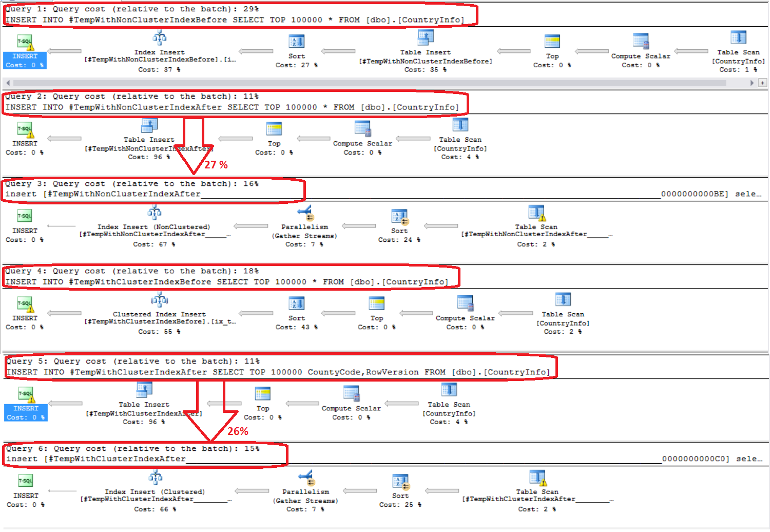770x532 pixels.
Task: Select the Top operator icon in Query 4
Action: click(x=377, y=304)
